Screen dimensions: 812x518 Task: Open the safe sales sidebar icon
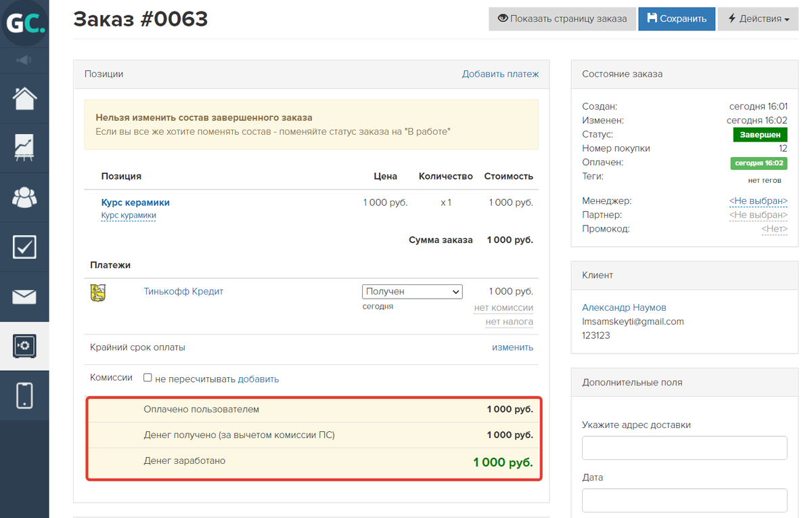pos(24,346)
